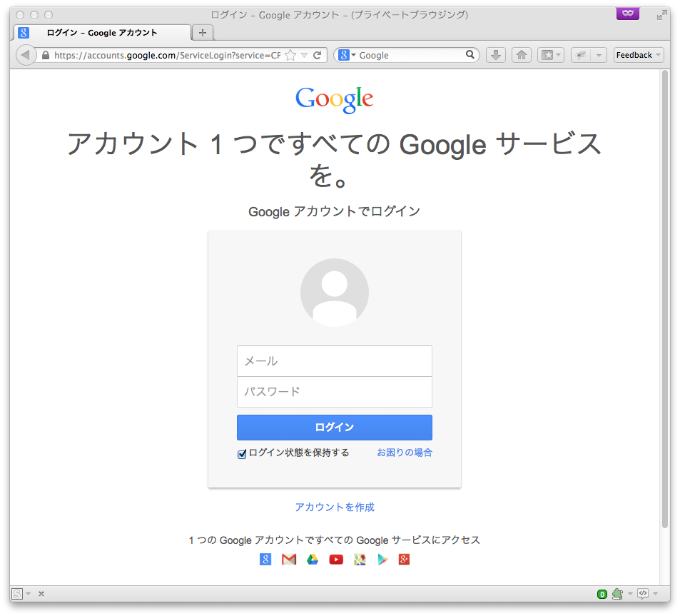Click the YouTube service icon
Viewport: 680px width, 616px height.
[x=336, y=560]
